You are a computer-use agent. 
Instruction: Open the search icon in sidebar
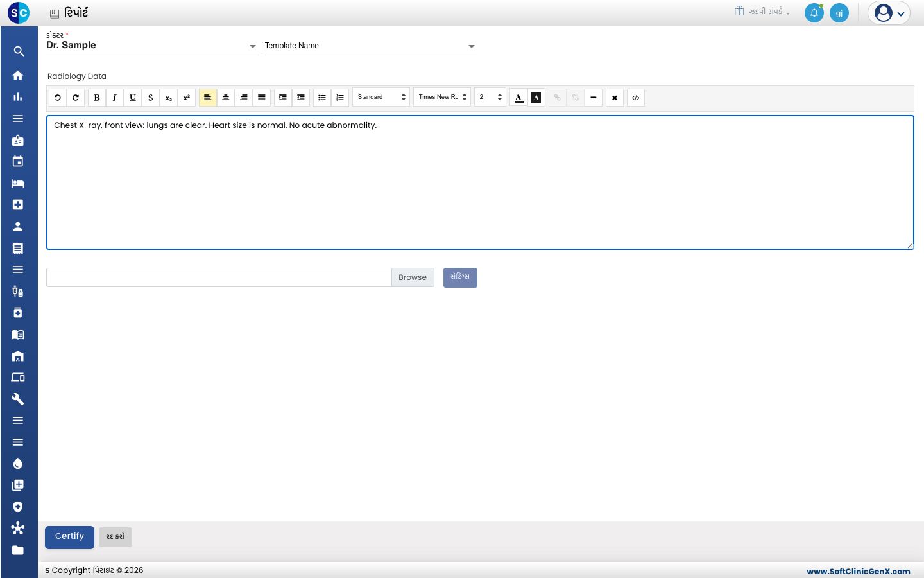(x=19, y=51)
